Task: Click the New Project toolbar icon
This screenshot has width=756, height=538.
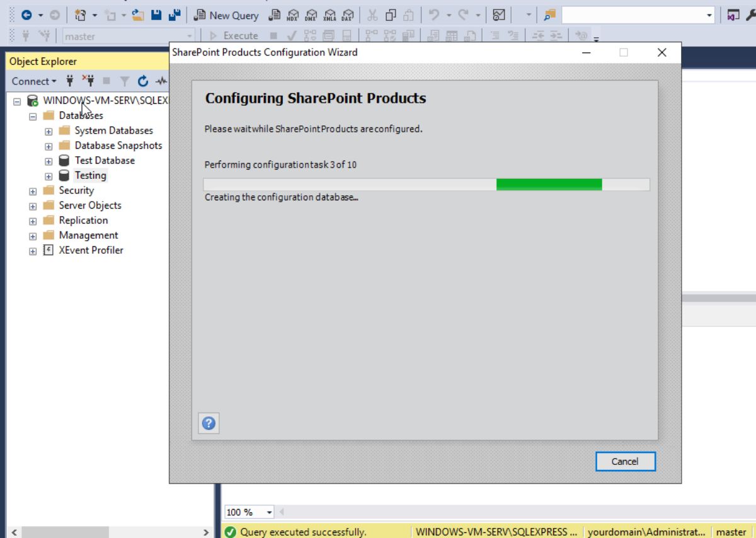Action: click(x=80, y=15)
